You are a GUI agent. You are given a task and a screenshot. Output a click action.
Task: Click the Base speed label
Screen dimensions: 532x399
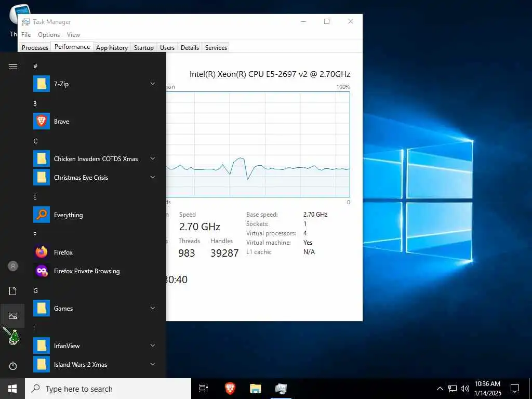(x=262, y=215)
